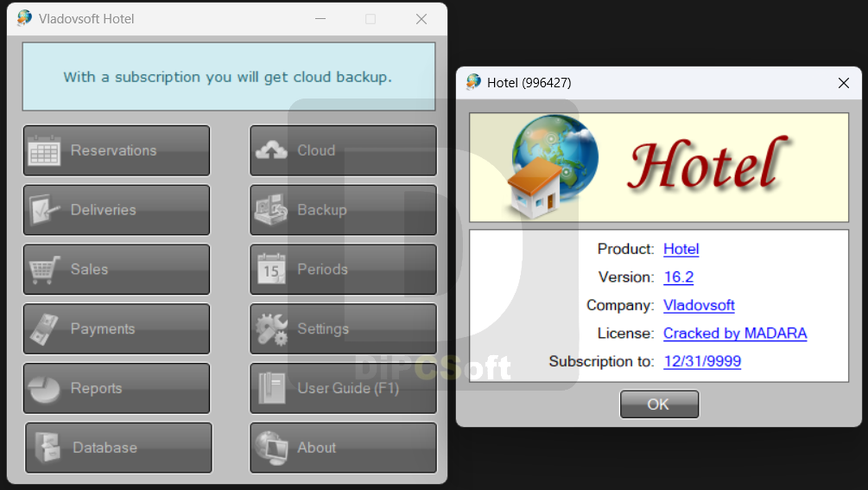Follow the Subscription link '12/31/9999'
868x490 pixels.
click(702, 361)
